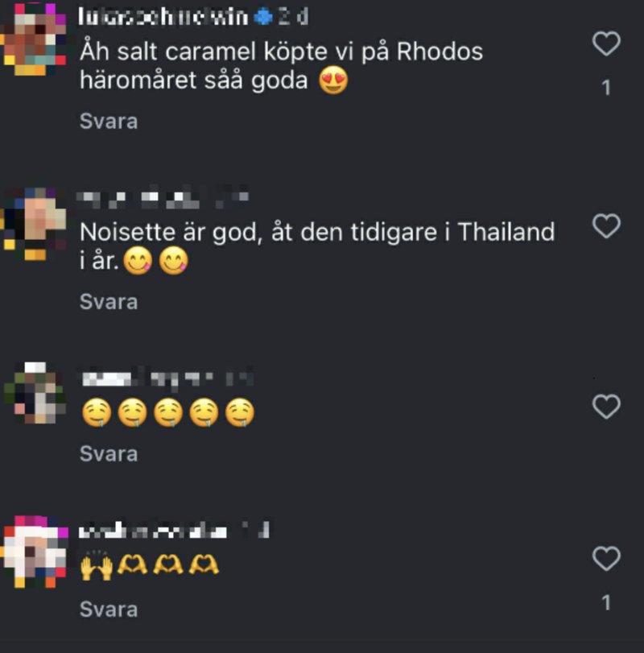Select Svara under the drooling emojis comment

tap(109, 453)
